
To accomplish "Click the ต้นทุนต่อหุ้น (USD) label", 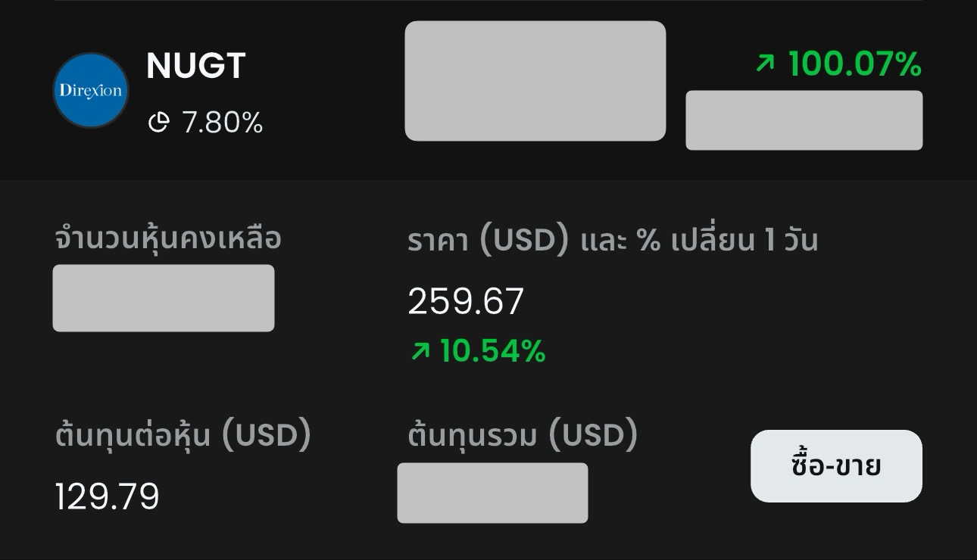I will (183, 436).
